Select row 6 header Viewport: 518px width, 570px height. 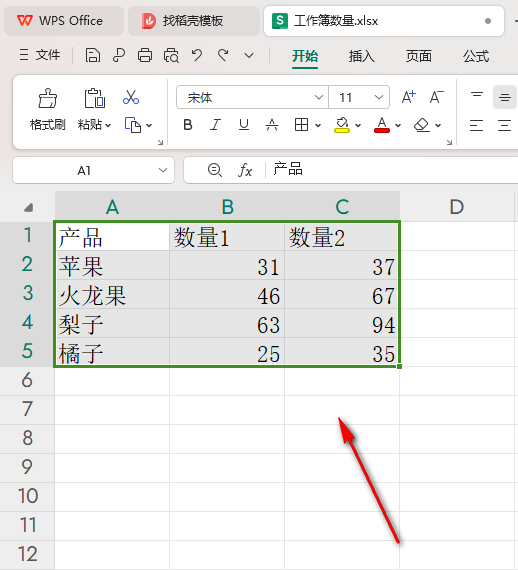27,381
